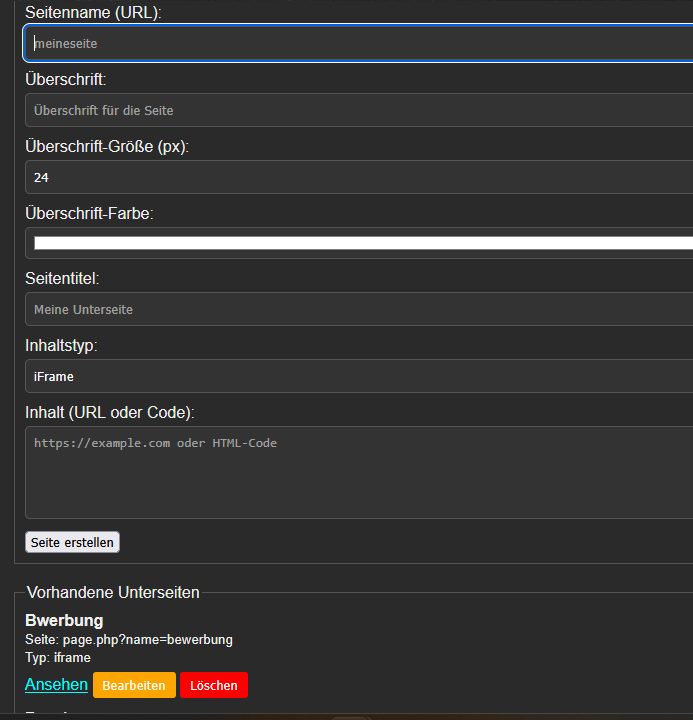The width and height of the screenshot is (693, 720).
Task: Click the page.php?name=bewerbung text
Action: 147,640
